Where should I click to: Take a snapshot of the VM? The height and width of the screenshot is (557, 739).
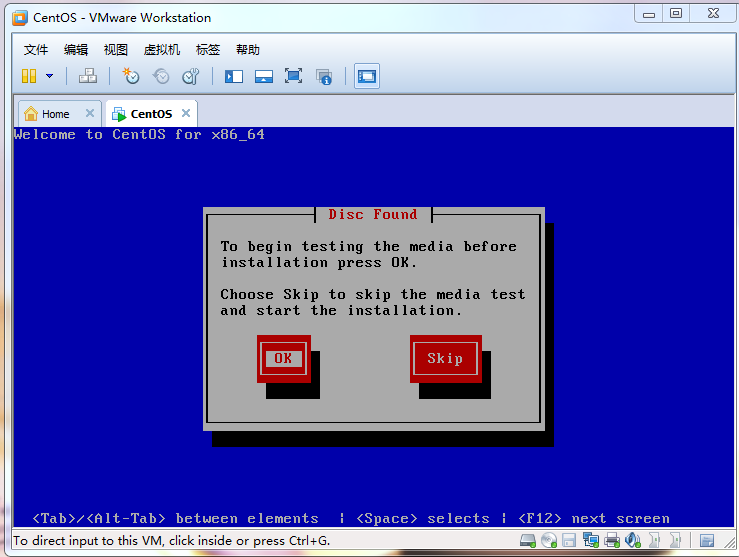[x=131, y=76]
